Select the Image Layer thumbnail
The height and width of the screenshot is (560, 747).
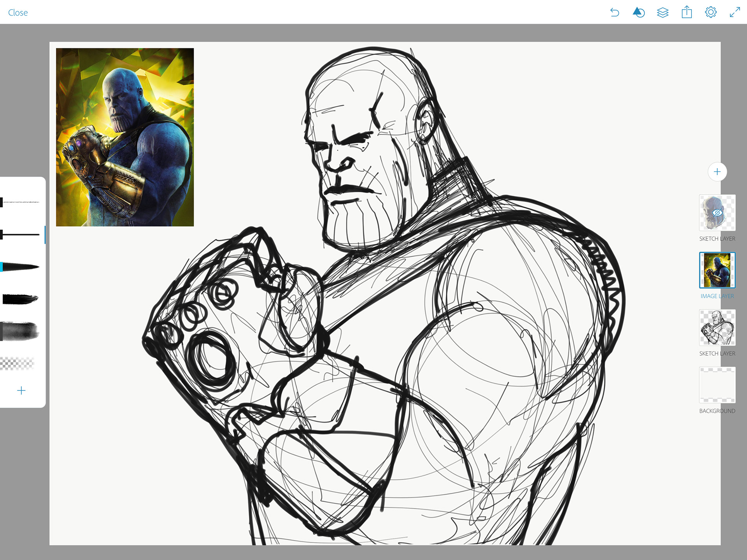click(x=717, y=270)
